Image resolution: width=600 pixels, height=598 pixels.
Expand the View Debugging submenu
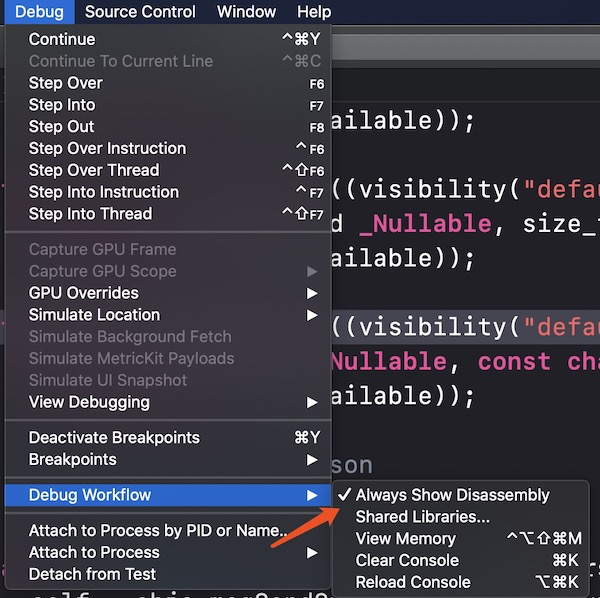[168, 402]
